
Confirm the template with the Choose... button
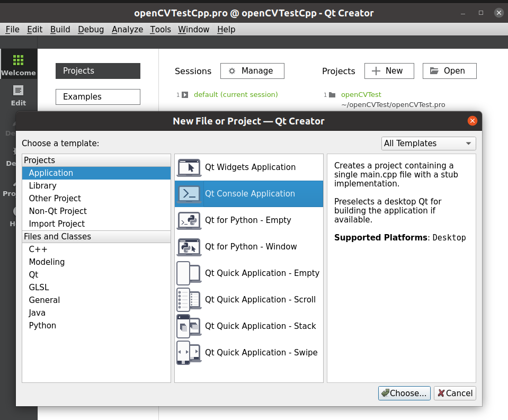point(404,393)
